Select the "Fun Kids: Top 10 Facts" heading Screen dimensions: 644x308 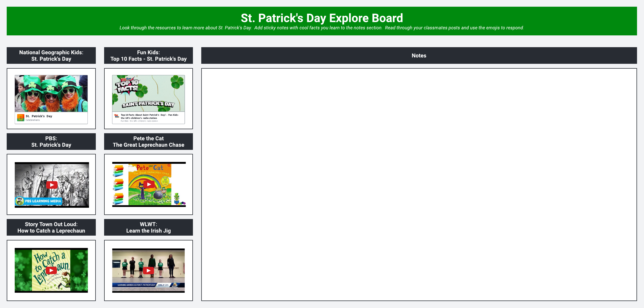click(148, 56)
